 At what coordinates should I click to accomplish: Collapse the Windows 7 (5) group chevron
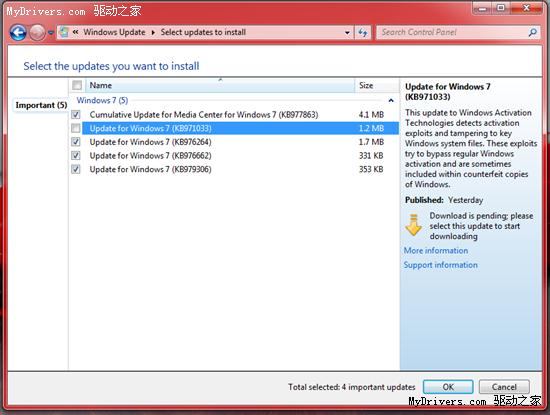(x=391, y=101)
